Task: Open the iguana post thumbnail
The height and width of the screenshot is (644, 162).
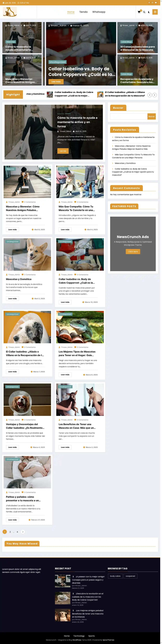Action: [x=80, y=327]
